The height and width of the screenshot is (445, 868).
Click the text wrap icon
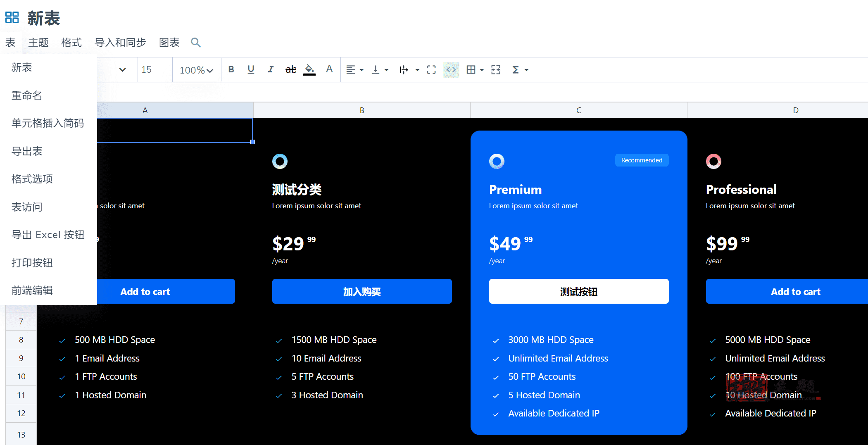(404, 69)
